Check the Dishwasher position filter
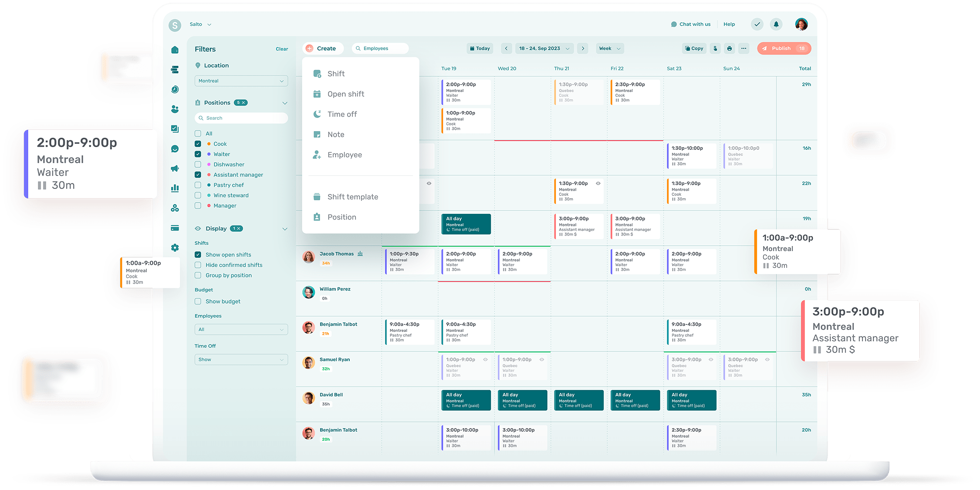980x490 pixels. [198, 164]
